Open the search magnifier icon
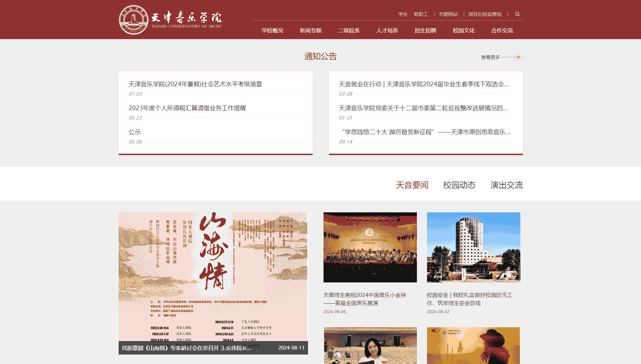The image size is (641, 364). (518, 14)
